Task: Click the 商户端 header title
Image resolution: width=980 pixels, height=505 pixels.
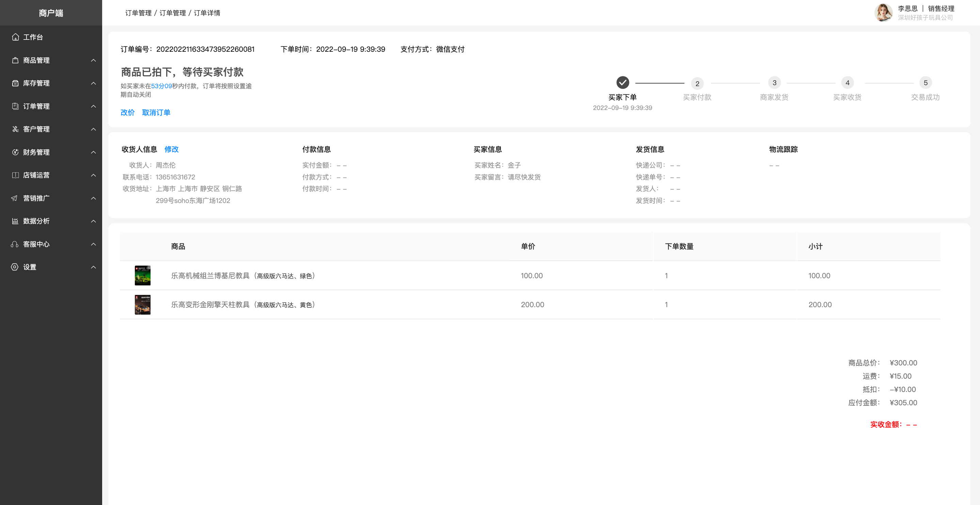Action: coord(51,13)
